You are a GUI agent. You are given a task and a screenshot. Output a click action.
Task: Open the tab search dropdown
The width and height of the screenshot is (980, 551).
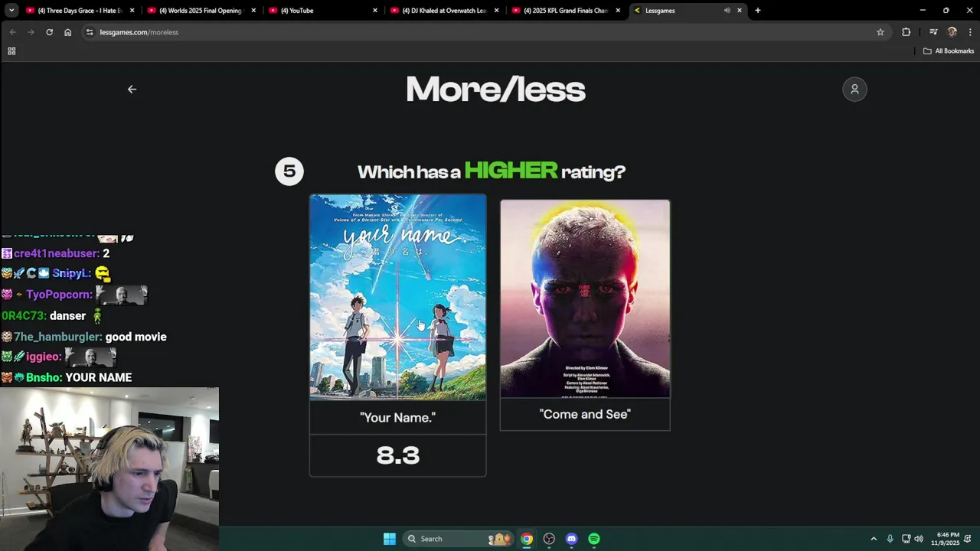coord(11,11)
